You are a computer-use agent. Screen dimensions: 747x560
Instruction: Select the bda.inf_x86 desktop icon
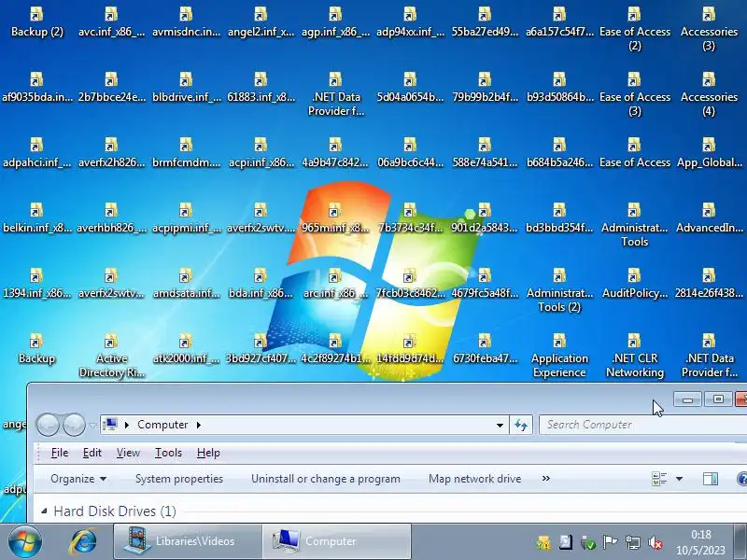[261, 284]
